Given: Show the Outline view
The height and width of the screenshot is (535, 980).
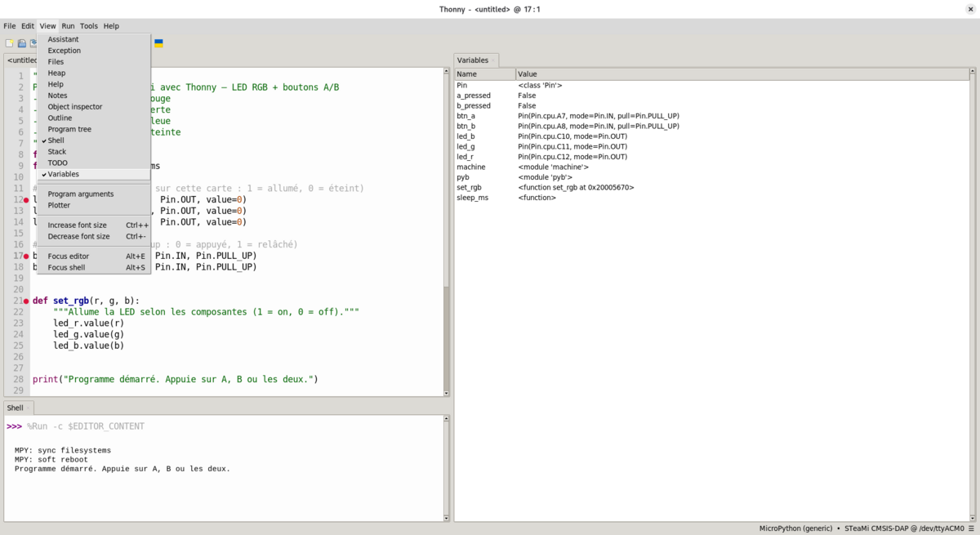Looking at the screenshot, I should coord(94,118).
